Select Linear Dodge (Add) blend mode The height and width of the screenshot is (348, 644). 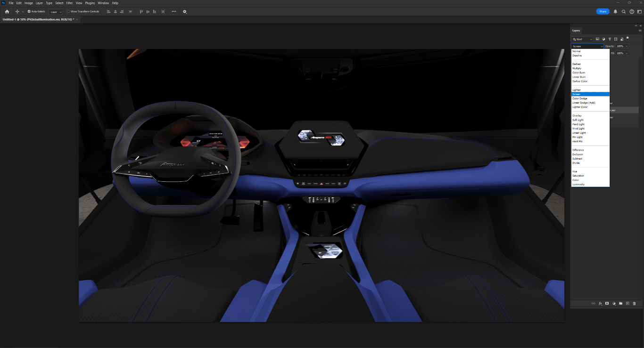point(584,103)
